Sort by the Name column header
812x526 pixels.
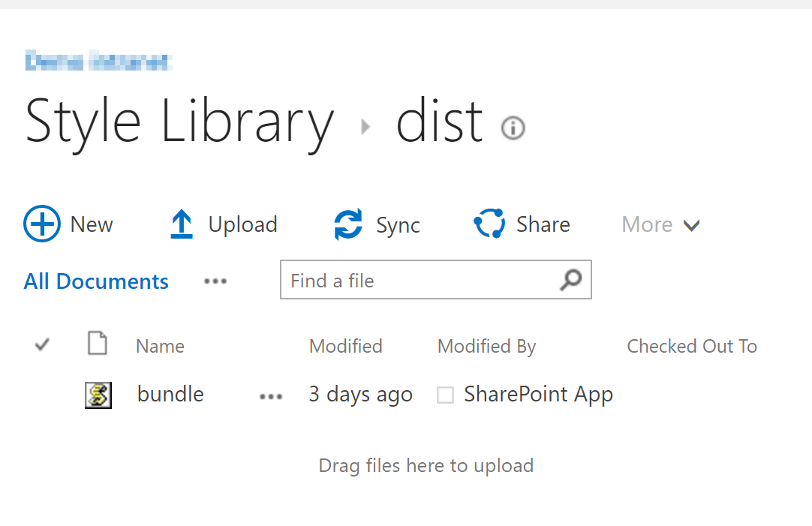pos(160,346)
